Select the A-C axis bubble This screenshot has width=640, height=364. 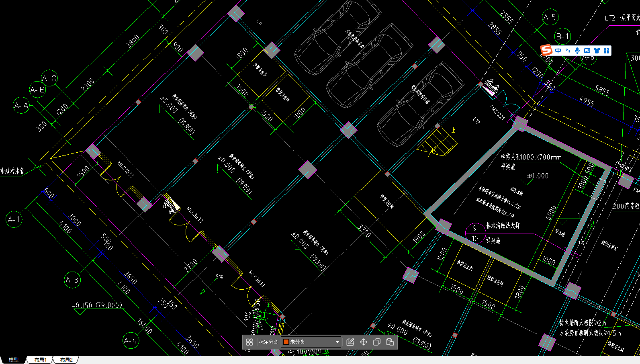(x=49, y=78)
